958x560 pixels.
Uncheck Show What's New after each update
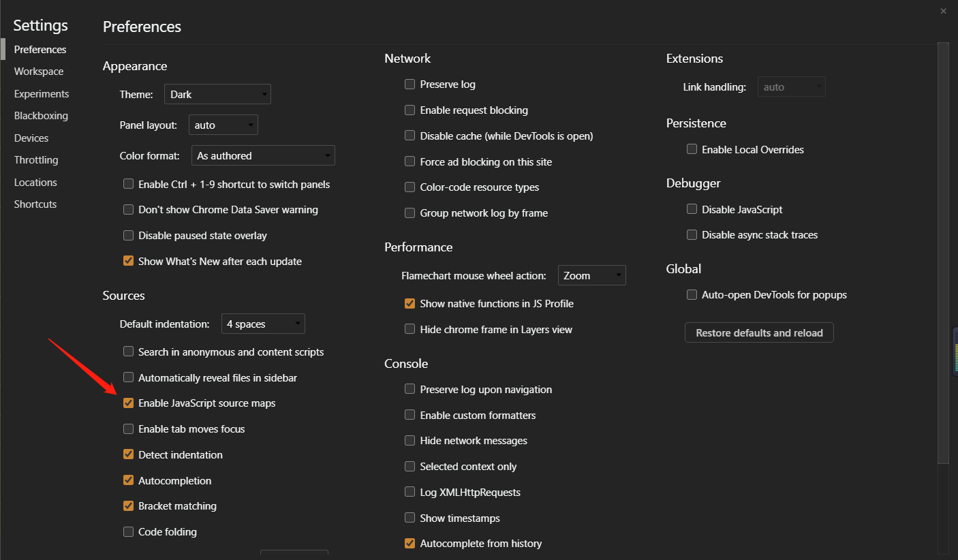128,261
